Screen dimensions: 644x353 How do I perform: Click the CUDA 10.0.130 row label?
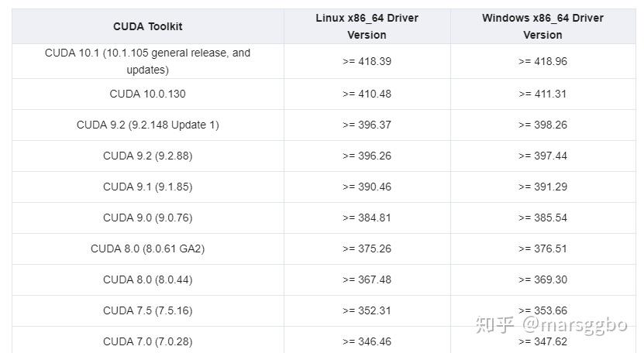pos(147,94)
